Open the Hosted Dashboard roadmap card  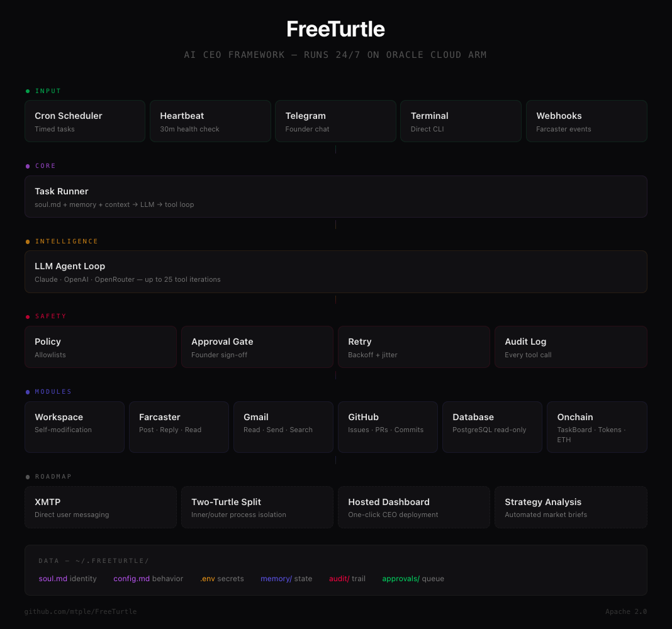pos(414,507)
